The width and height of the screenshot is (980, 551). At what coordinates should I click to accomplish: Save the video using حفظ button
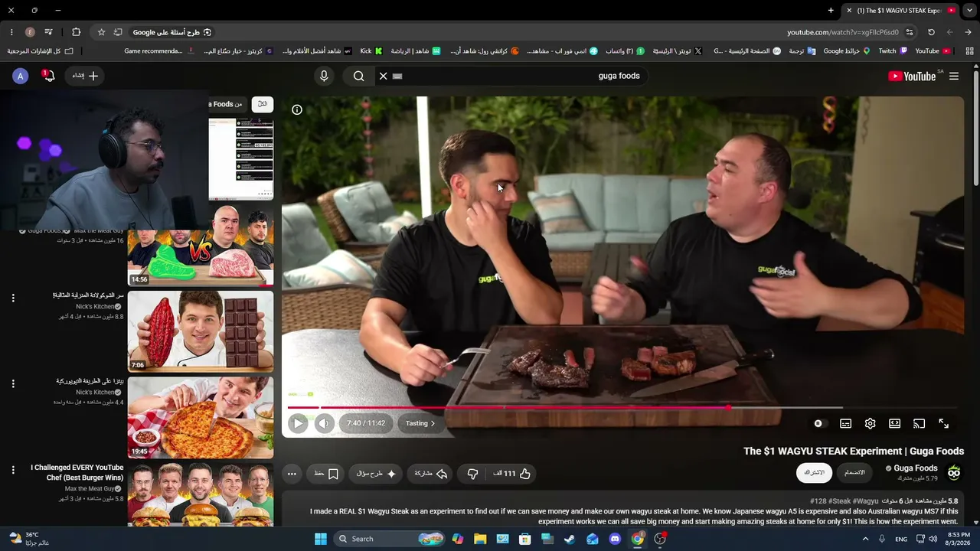(327, 474)
